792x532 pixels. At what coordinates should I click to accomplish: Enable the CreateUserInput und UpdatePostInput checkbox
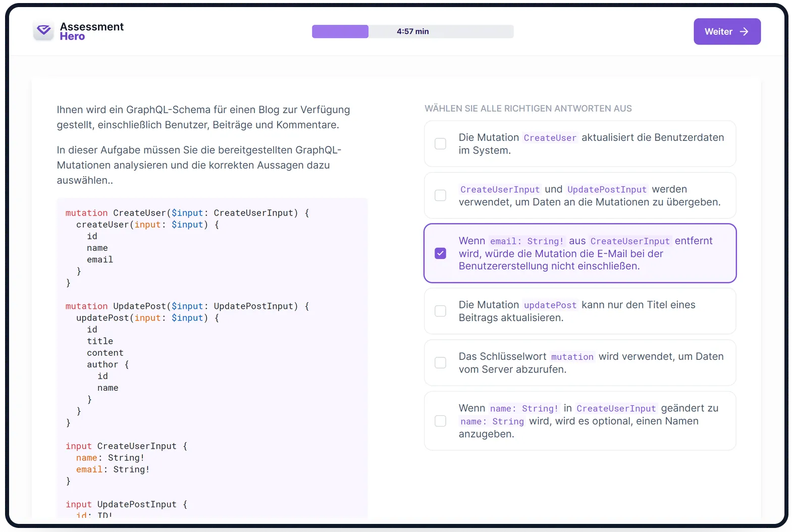440,195
